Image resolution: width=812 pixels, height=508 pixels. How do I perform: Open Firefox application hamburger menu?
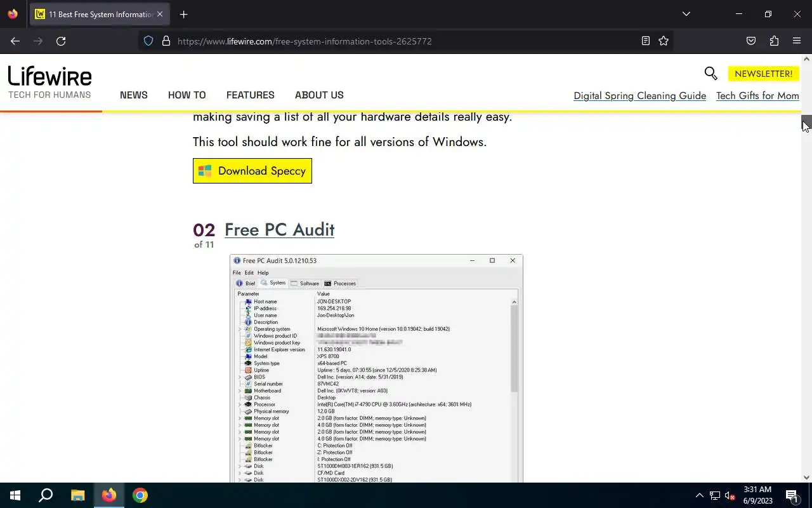(797, 41)
